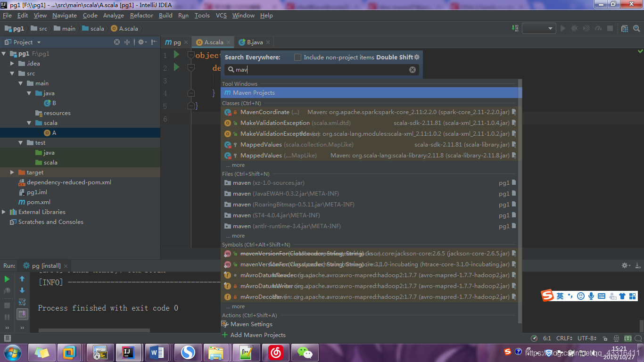Click the green Rerun button in Run panel
The width and height of the screenshot is (644, 362).
point(7,279)
